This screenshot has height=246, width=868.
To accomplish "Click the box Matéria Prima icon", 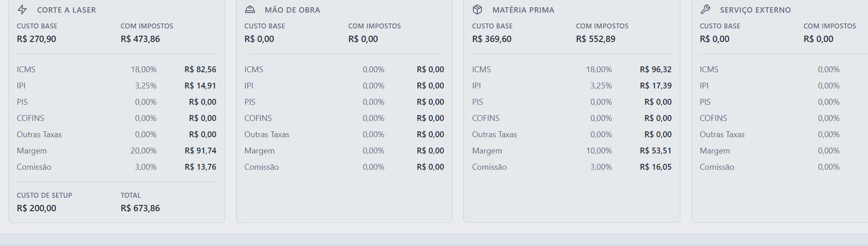I will [x=477, y=10].
